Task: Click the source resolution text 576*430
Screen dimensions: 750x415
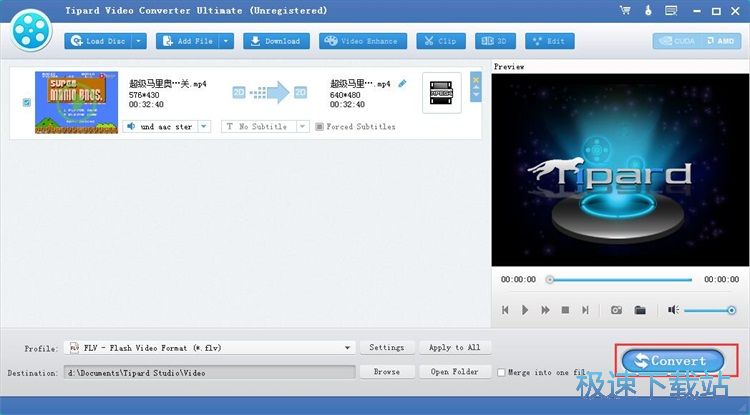Action: tap(144, 95)
